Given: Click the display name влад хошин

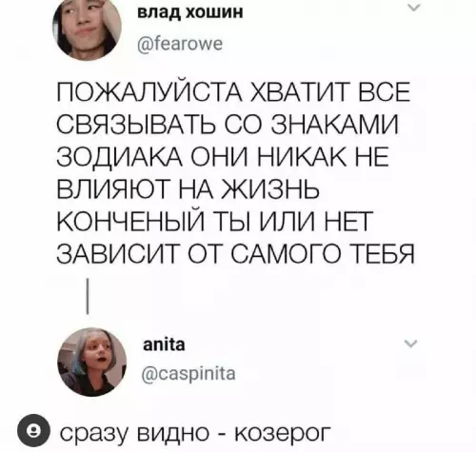Looking at the screenshot, I should click(190, 12).
